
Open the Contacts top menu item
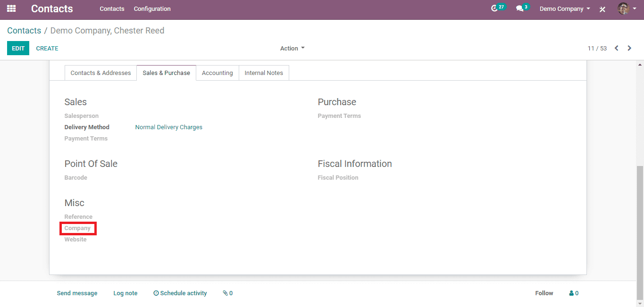112,9
